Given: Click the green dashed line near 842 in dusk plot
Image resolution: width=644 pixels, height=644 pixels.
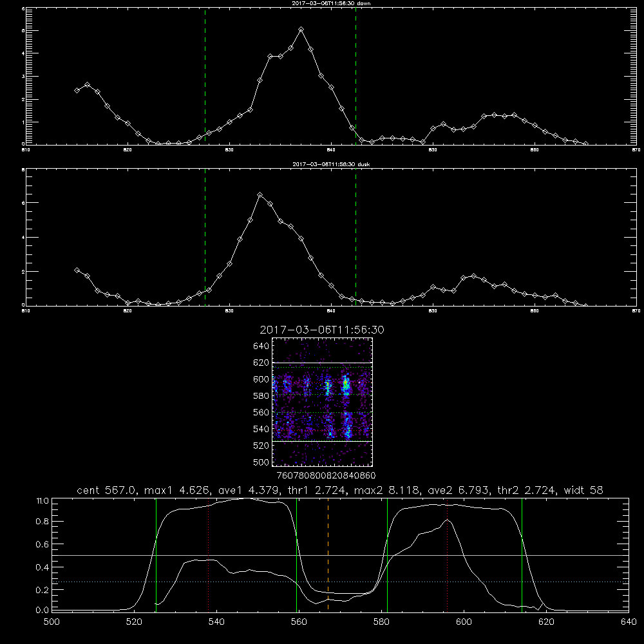Looking at the screenshot, I should (355, 237).
